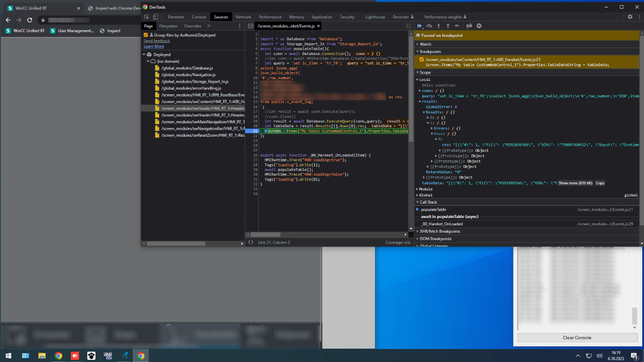Screen dimensions: 644x362
Task: Resume script execution in debugger
Action: pyautogui.click(x=420, y=26)
